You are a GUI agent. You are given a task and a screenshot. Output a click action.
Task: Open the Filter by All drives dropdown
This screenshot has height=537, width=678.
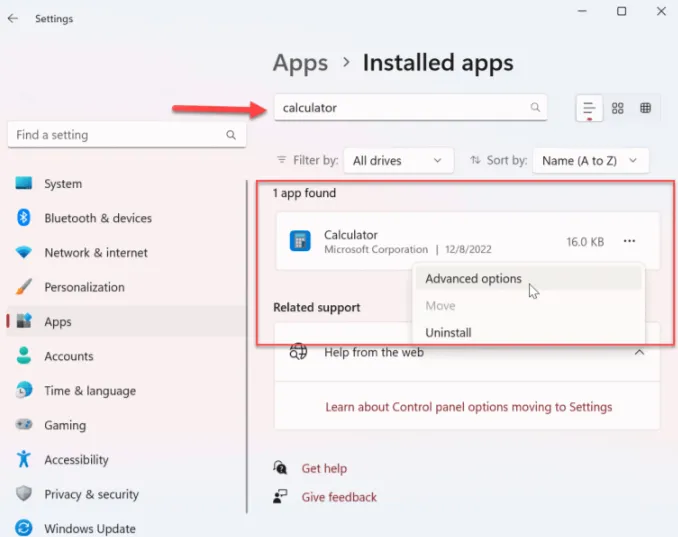pyautogui.click(x=397, y=160)
